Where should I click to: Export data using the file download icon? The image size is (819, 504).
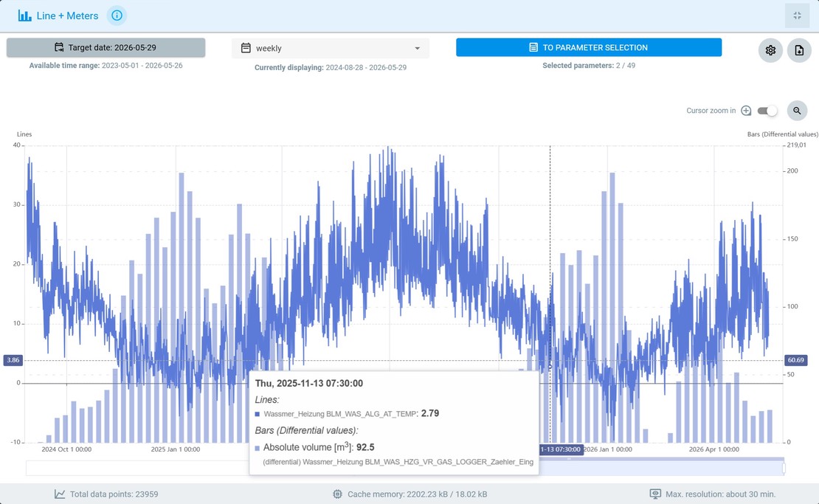799,50
